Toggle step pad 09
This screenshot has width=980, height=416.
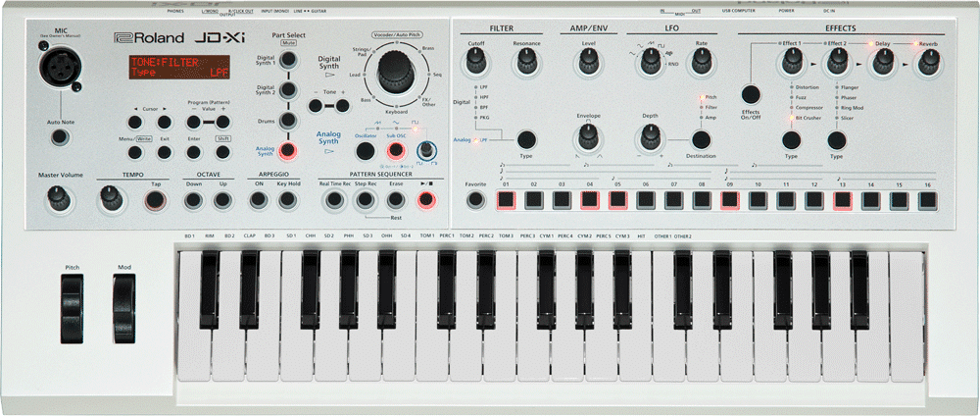[730, 200]
